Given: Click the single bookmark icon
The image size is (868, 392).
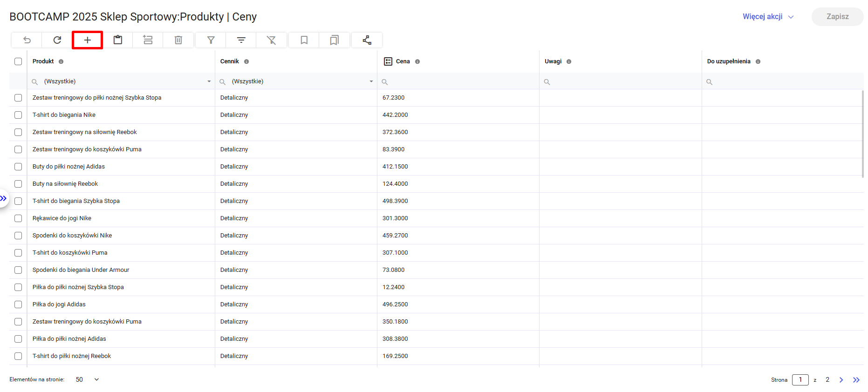Looking at the screenshot, I should click(304, 40).
